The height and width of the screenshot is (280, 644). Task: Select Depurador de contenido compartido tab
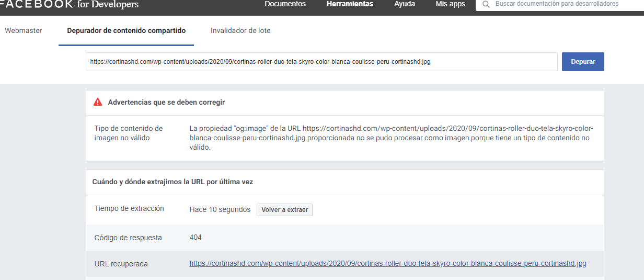[126, 30]
